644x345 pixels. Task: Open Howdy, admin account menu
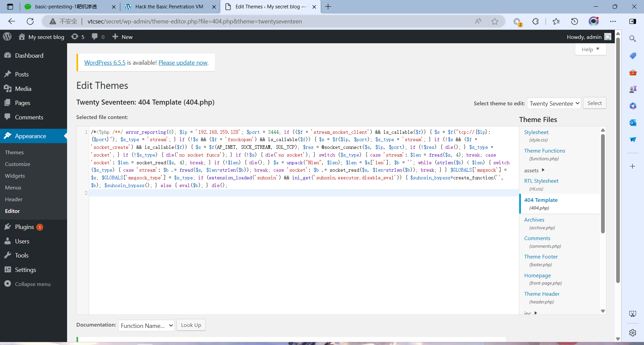click(589, 37)
